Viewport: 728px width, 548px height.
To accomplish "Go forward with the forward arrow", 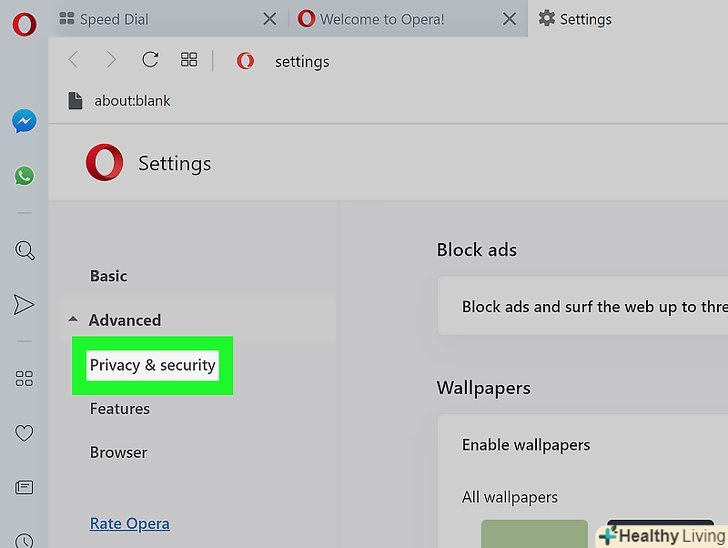I will (111, 60).
